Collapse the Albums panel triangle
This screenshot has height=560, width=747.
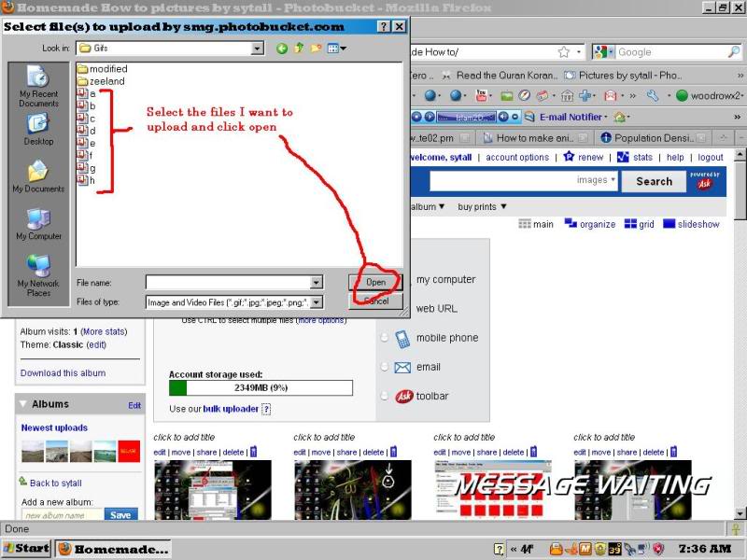point(22,404)
